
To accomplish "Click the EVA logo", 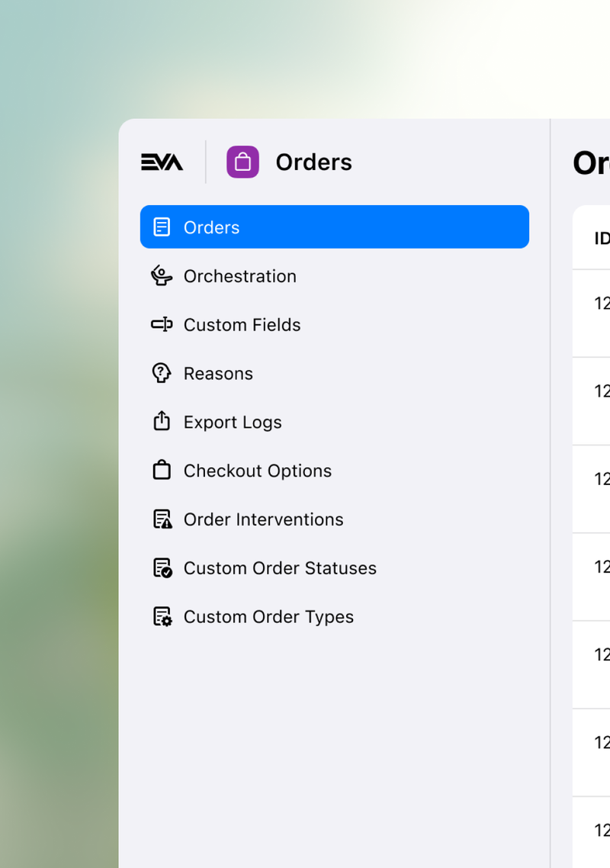I will click(162, 162).
